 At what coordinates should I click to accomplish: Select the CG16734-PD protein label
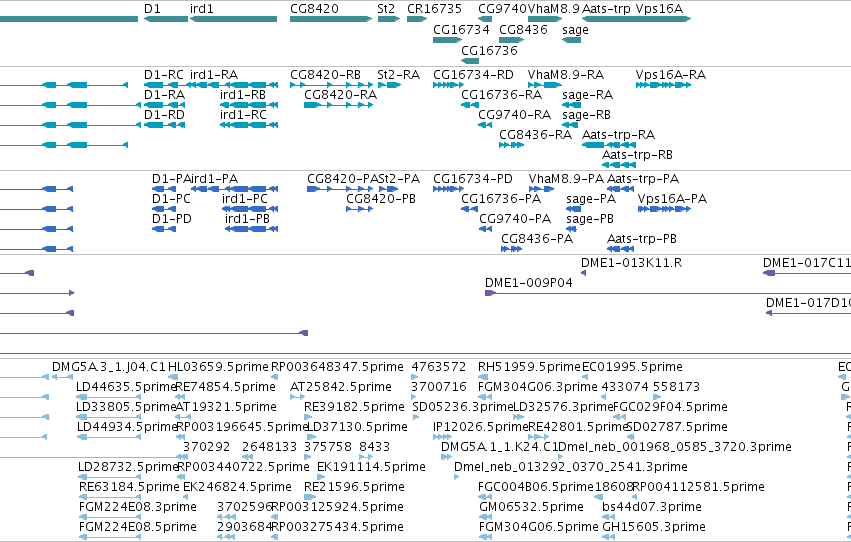tap(473, 179)
